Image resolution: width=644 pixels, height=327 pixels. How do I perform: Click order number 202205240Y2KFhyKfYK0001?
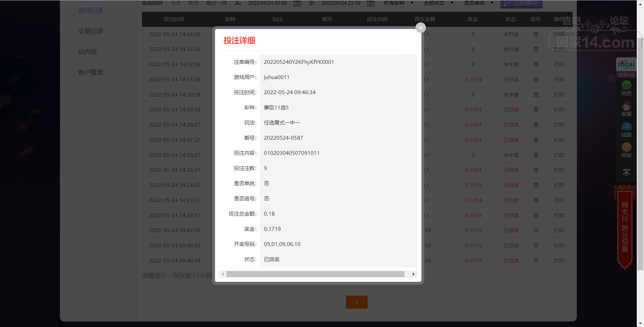(299, 62)
